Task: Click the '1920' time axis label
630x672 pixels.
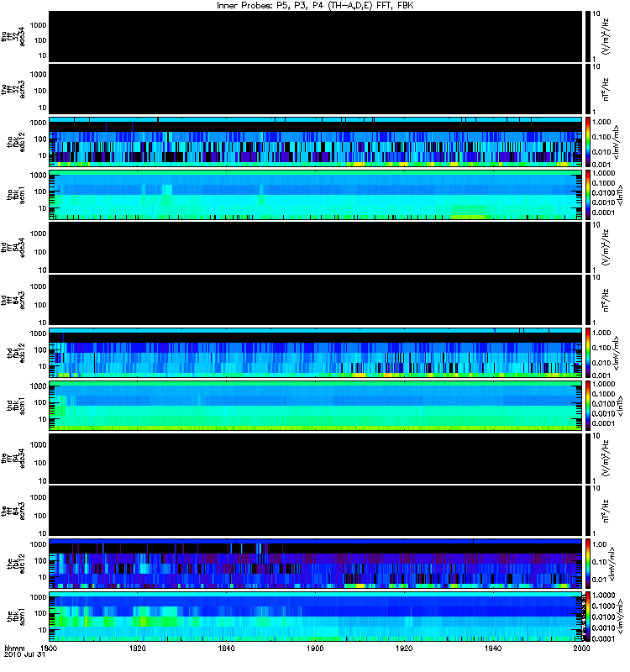Action: (404, 648)
